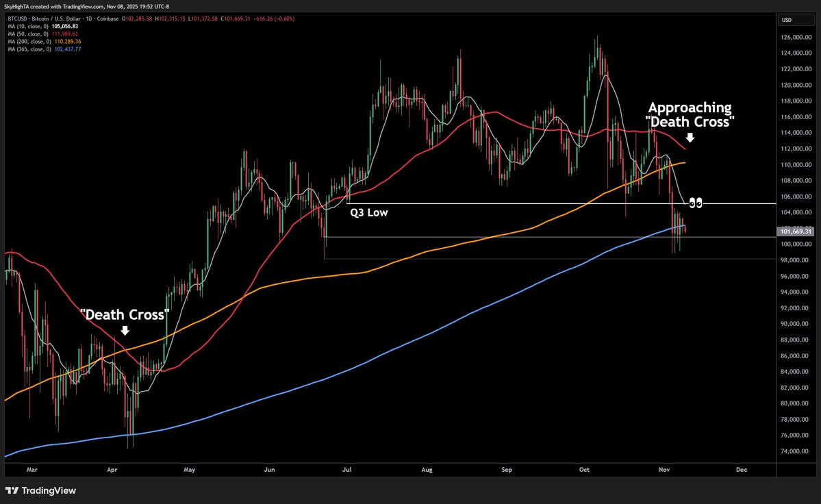Click the 102,437.77 blue MA value

68,49
